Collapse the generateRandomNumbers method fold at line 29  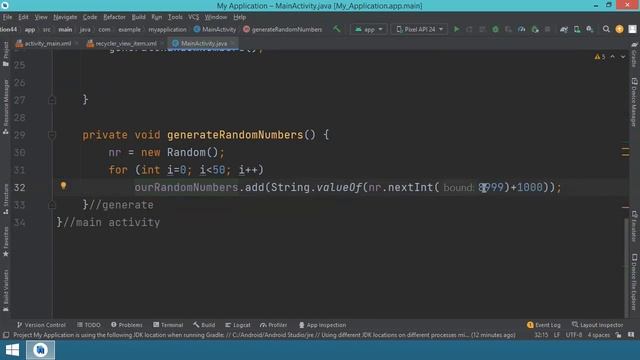point(52,135)
